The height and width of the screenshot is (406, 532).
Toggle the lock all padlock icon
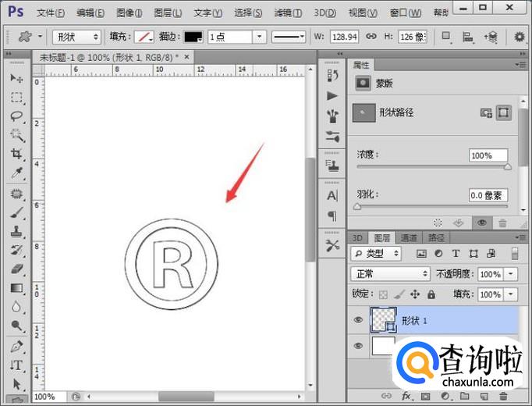point(433,294)
